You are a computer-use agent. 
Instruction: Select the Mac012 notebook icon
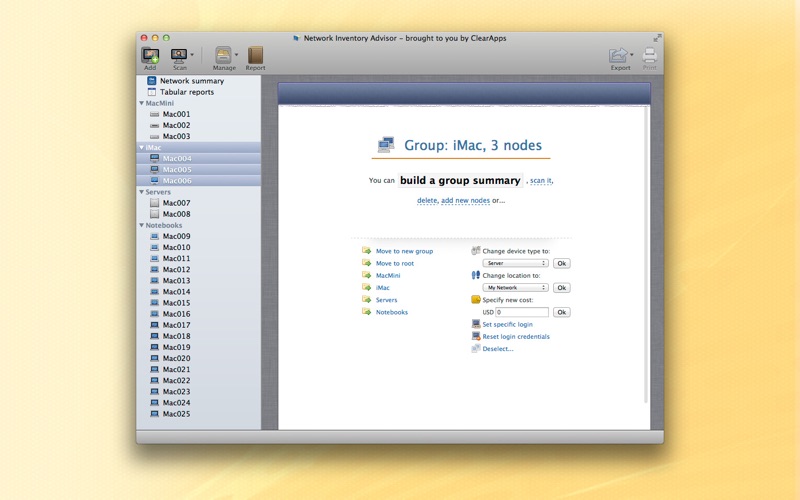coord(154,269)
